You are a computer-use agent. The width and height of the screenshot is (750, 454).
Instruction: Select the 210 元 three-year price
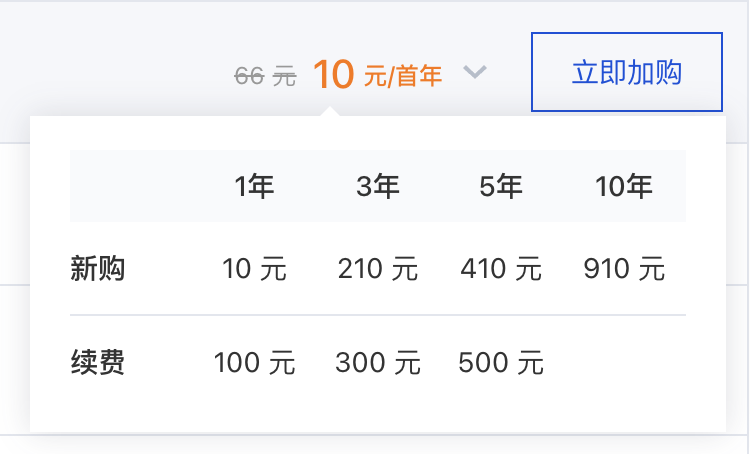point(378,269)
